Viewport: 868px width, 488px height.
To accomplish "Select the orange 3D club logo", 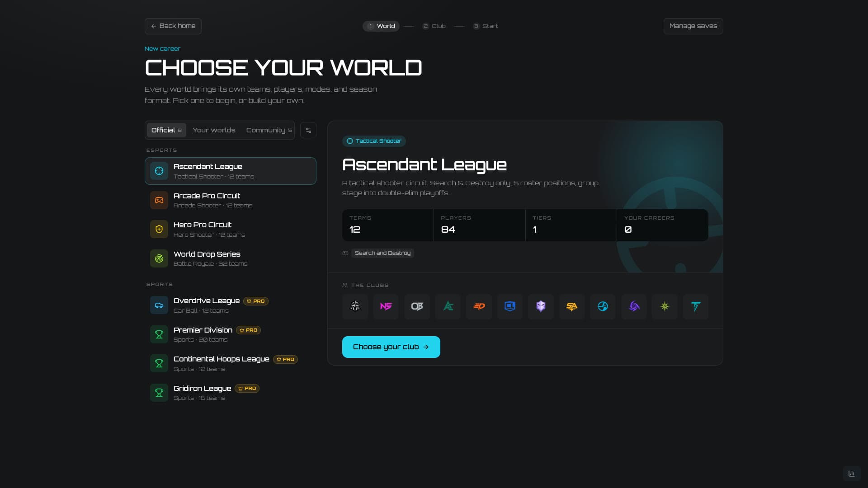I will point(479,306).
